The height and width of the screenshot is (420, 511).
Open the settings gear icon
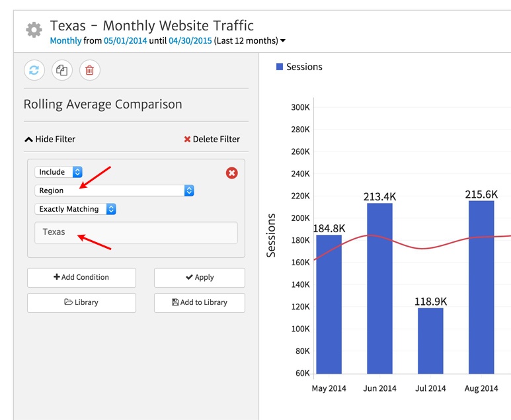[33, 30]
